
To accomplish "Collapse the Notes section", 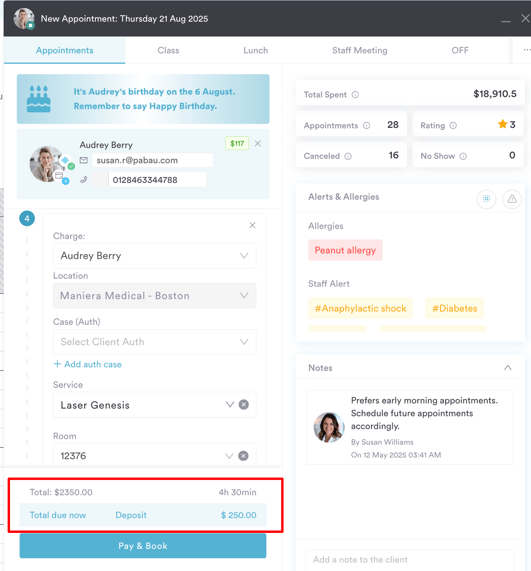I will pyautogui.click(x=508, y=368).
